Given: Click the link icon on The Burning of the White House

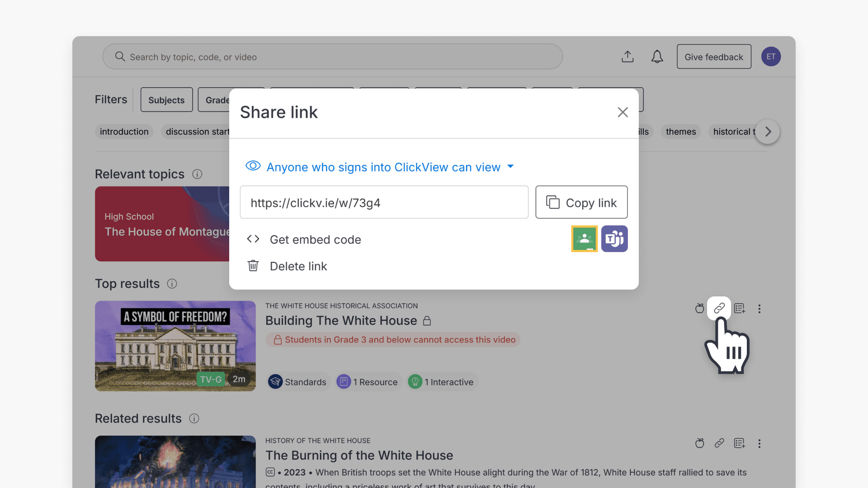Looking at the screenshot, I should click(x=719, y=443).
